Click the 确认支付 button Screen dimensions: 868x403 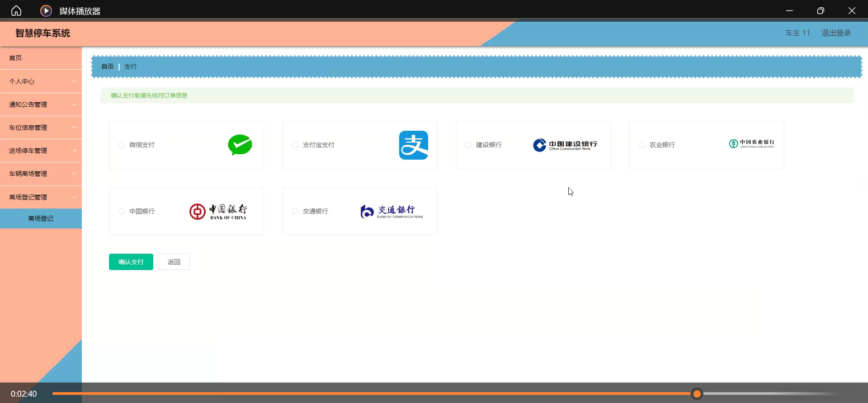131,262
